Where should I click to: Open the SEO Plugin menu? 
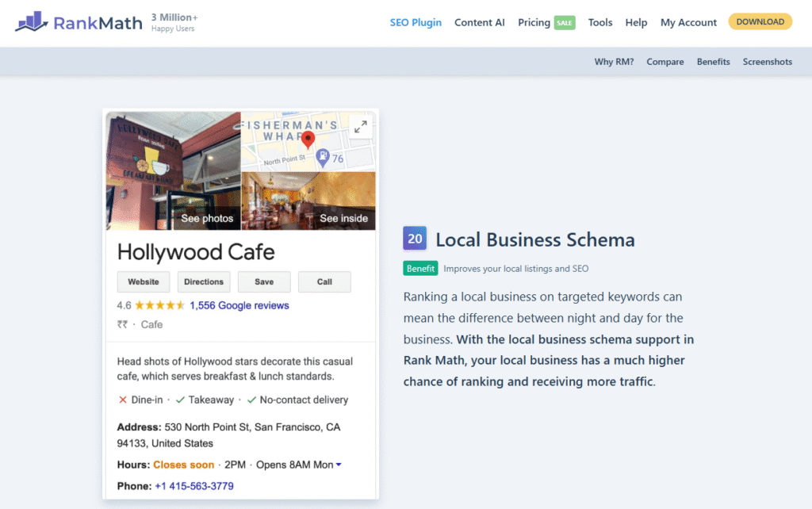[416, 22]
